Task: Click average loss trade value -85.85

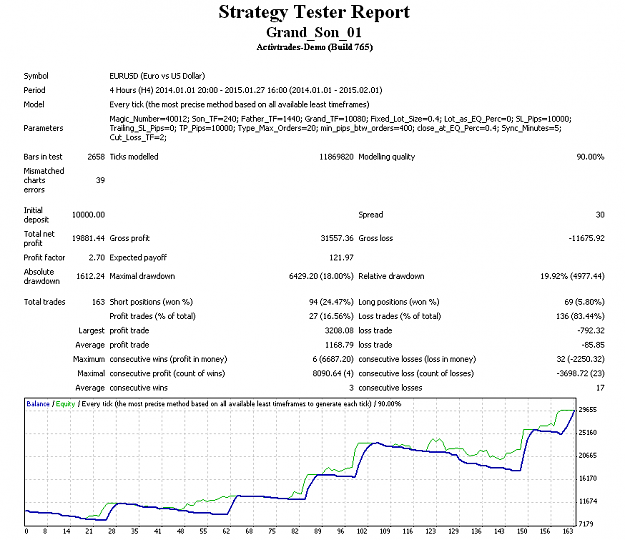Action: 593,345
